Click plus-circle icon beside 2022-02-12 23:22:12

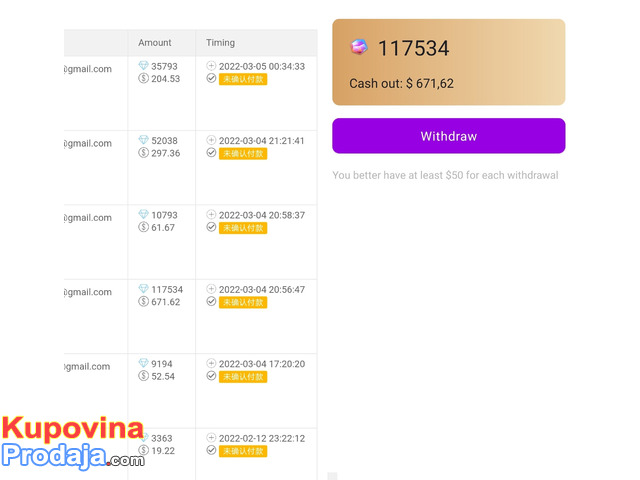[211, 438]
